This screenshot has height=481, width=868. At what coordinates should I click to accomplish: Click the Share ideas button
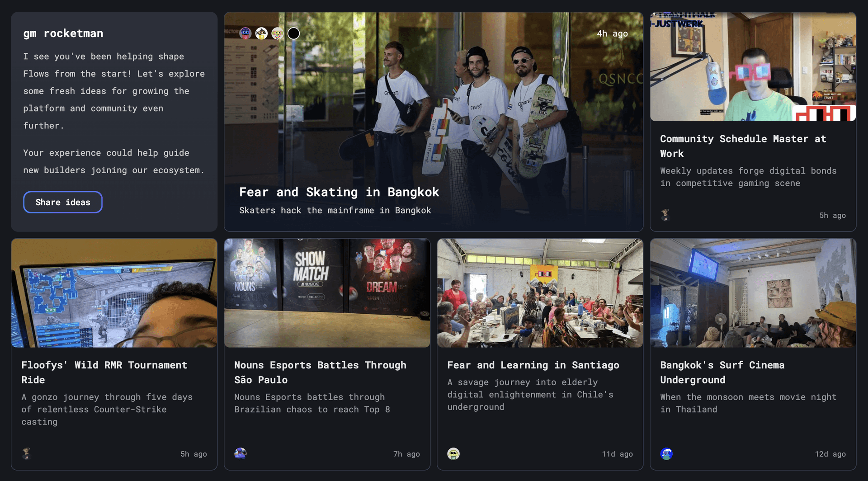[63, 202]
